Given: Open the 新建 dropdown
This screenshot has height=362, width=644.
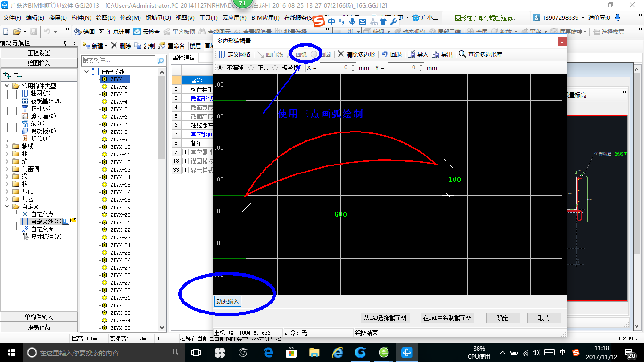Looking at the screenshot, I should pyautogui.click(x=95, y=46).
